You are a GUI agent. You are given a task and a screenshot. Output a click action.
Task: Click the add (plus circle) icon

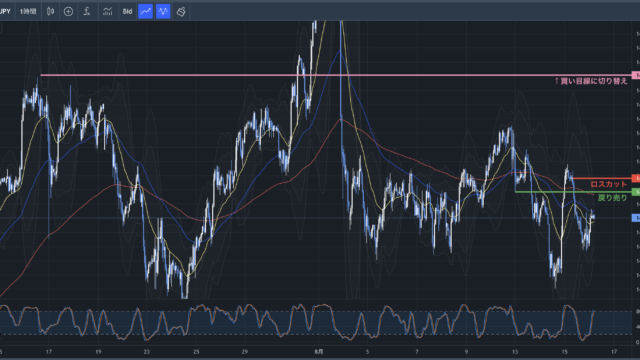[x=68, y=11]
